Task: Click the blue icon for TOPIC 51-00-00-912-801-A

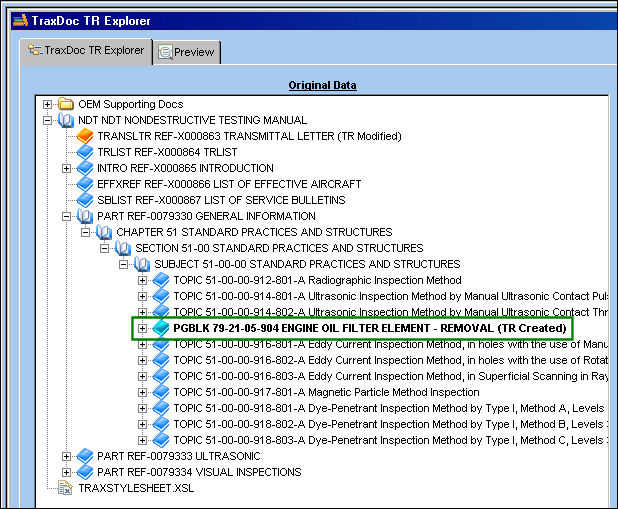Action: tap(161, 280)
